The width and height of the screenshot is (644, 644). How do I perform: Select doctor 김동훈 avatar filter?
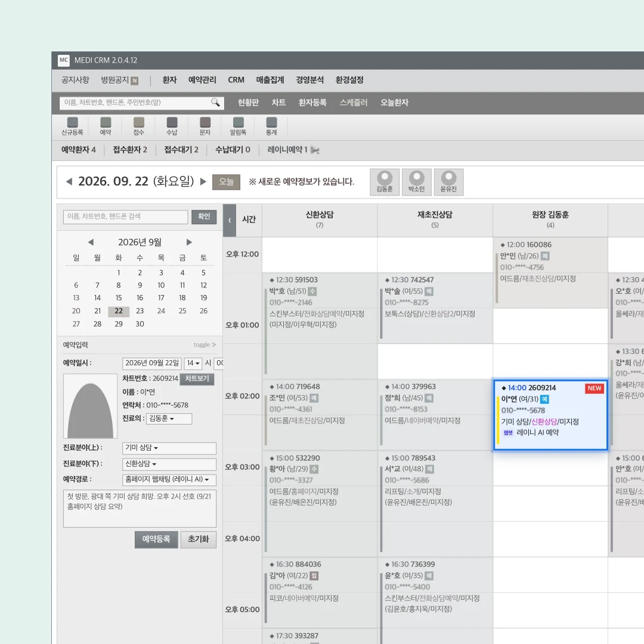click(385, 182)
